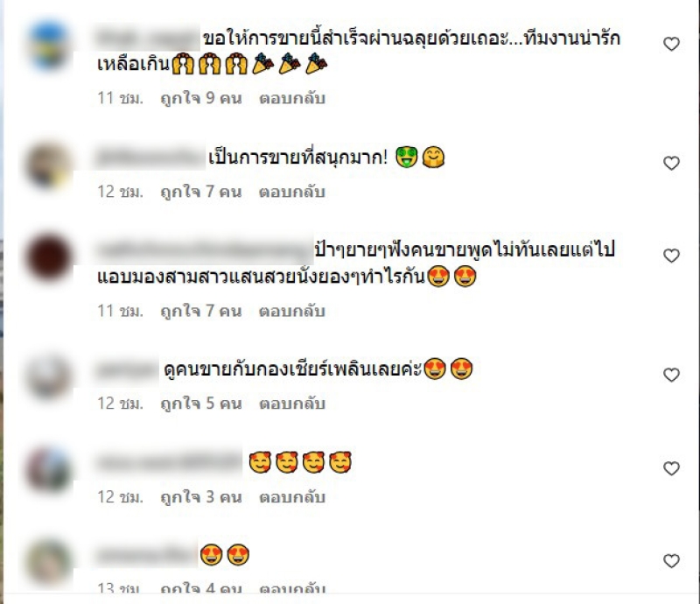
Task: Open the 'ถูกใจ 3 คน' likes list
Action: [x=201, y=497]
